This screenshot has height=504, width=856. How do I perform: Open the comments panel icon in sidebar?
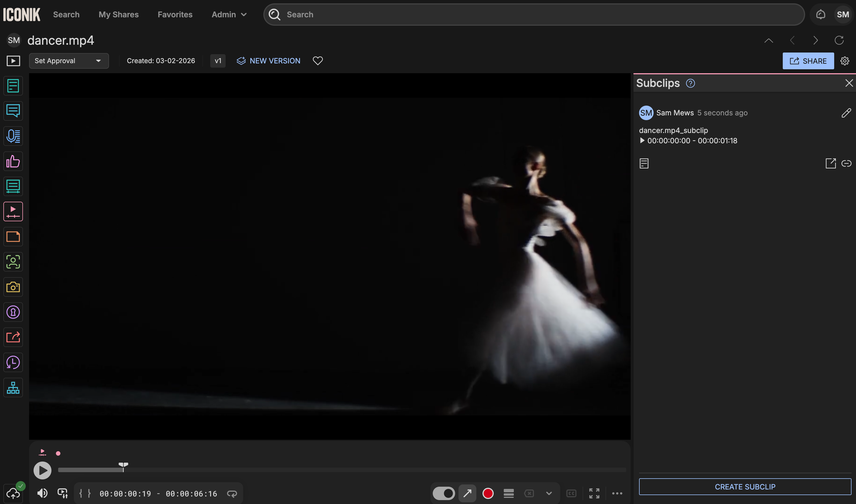13,111
